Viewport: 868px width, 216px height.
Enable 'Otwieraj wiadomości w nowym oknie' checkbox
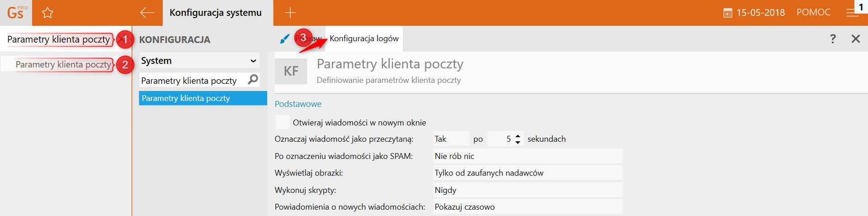283,122
